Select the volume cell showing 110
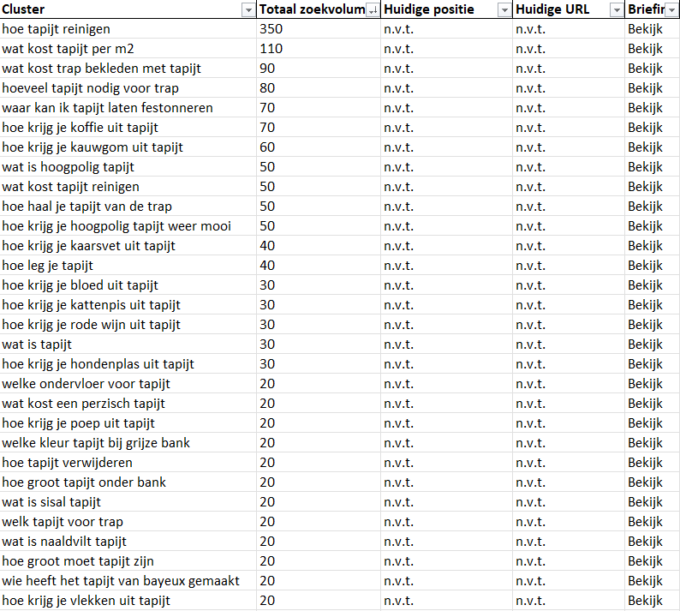Image resolution: width=680 pixels, height=611 pixels. click(272, 49)
